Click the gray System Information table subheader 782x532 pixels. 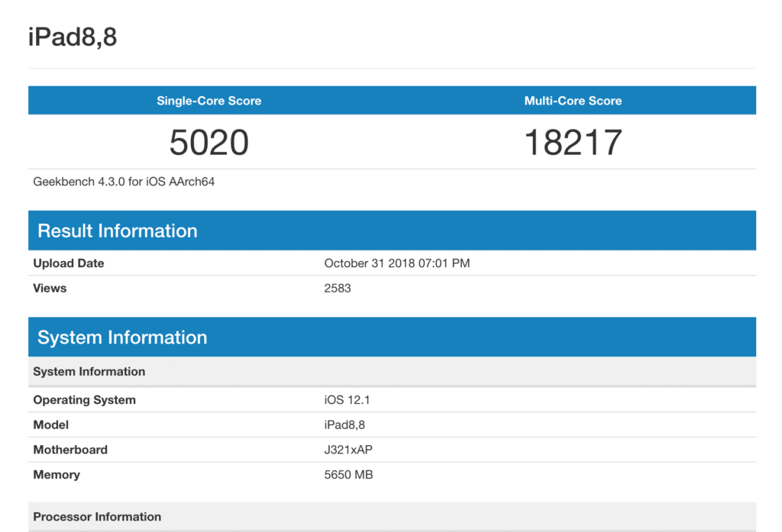pyautogui.click(x=89, y=372)
